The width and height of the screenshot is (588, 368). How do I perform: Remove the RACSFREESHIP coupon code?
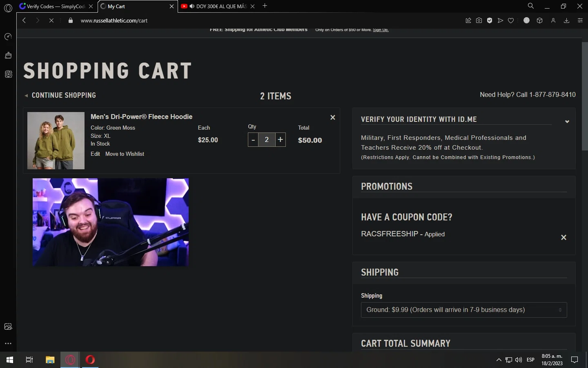coord(563,238)
